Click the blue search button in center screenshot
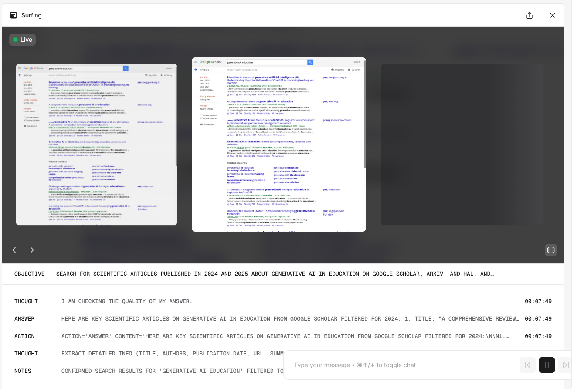This screenshot has width=577, height=392. [x=310, y=62]
